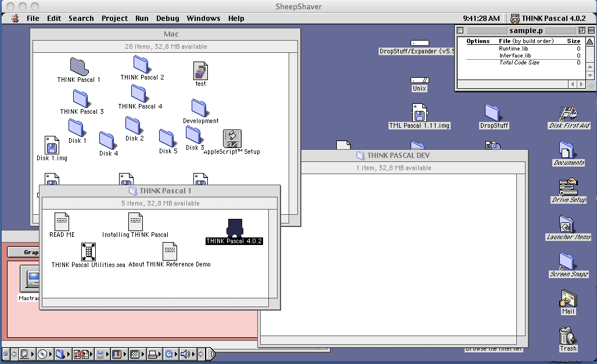Image resolution: width=597 pixels, height=364 pixels.
Task: Select the Launcher Items alias
Action: [x=567, y=224]
